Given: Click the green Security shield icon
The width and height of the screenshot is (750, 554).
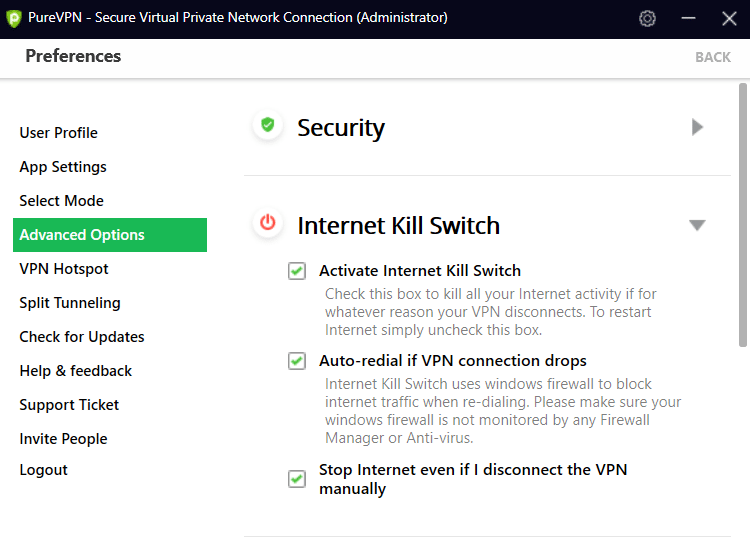Looking at the screenshot, I should [x=268, y=125].
